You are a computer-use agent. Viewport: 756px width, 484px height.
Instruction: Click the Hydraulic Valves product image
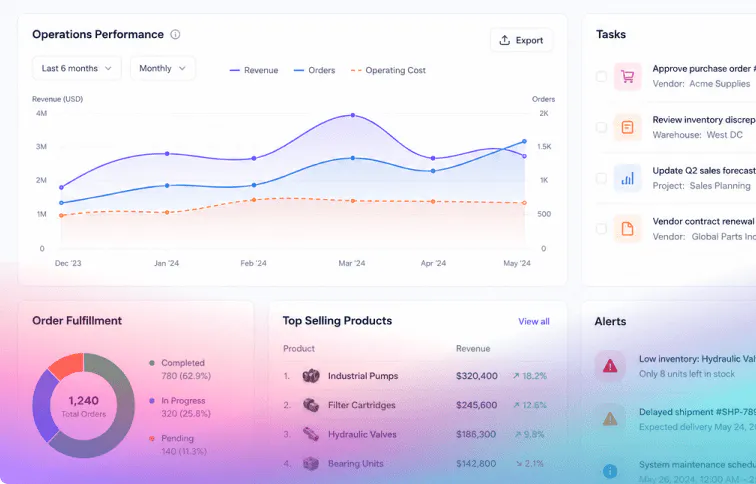click(x=311, y=434)
